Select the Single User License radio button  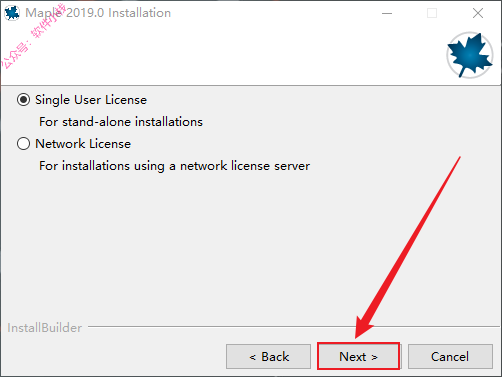click(23, 100)
